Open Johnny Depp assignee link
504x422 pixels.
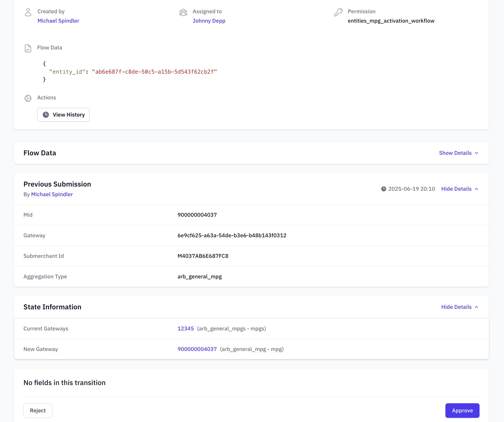click(x=209, y=21)
